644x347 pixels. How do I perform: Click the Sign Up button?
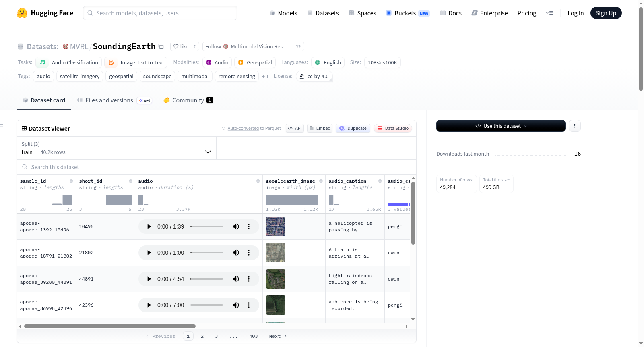(606, 13)
